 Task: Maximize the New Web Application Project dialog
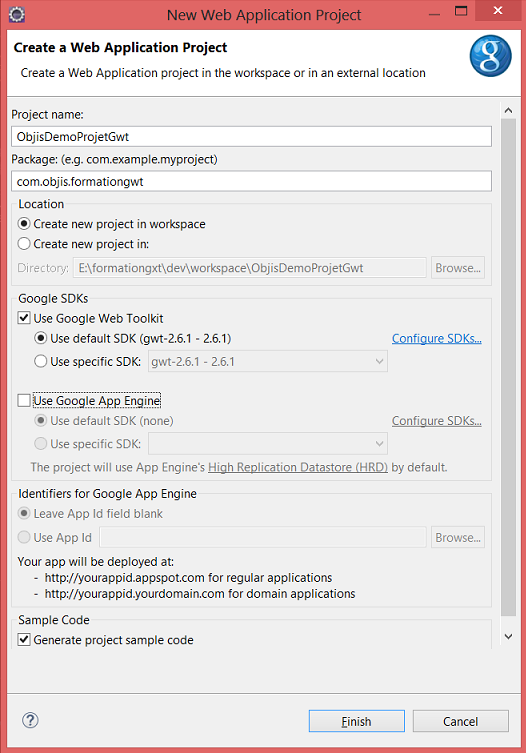coord(461,11)
